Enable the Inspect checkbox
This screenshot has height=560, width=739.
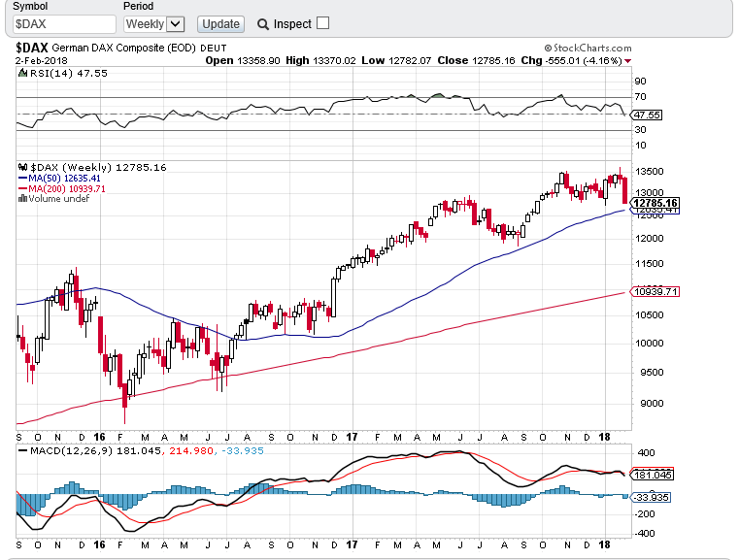pos(322,23)
